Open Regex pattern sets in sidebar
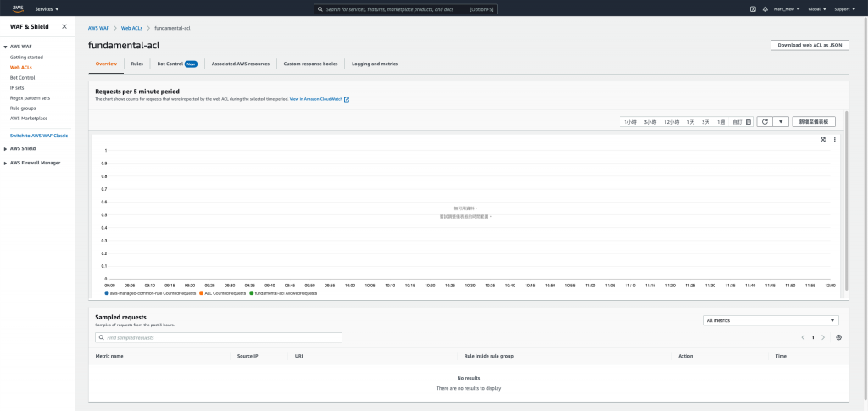 (x=30, y=98)
